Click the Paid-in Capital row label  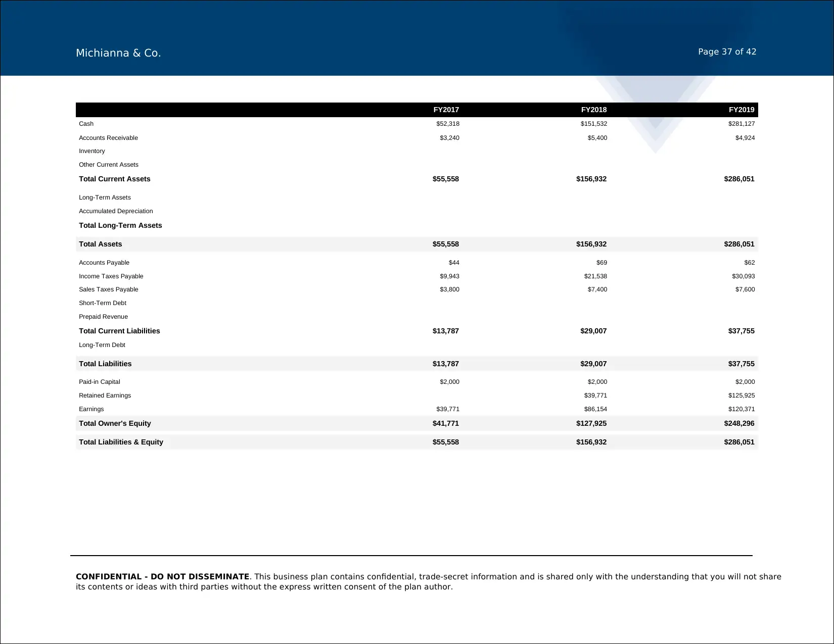[100, 382]
